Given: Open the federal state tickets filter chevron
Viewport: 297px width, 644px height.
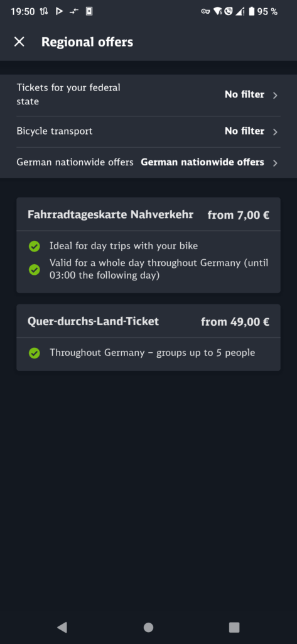Looking at the screenshot, I should (275, 96).
